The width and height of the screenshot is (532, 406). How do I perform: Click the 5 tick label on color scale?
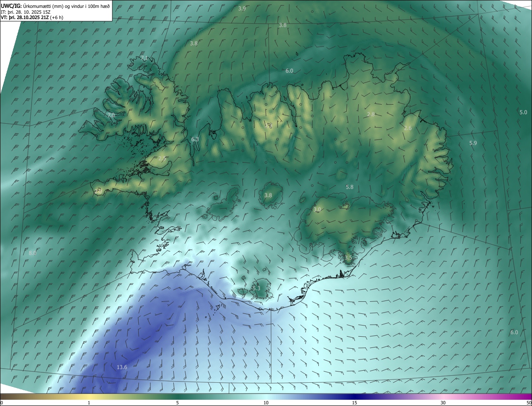coord(177,403)
